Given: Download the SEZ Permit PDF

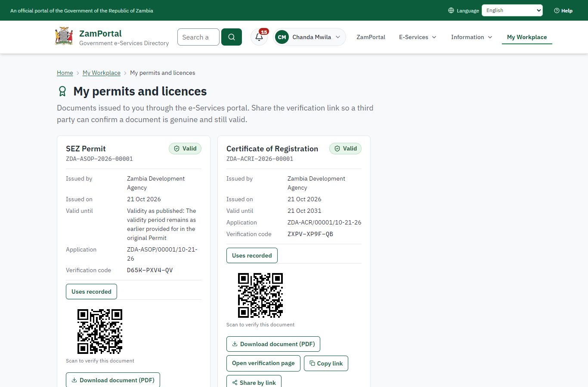Looking at the screenshot, I should (113, 380).
